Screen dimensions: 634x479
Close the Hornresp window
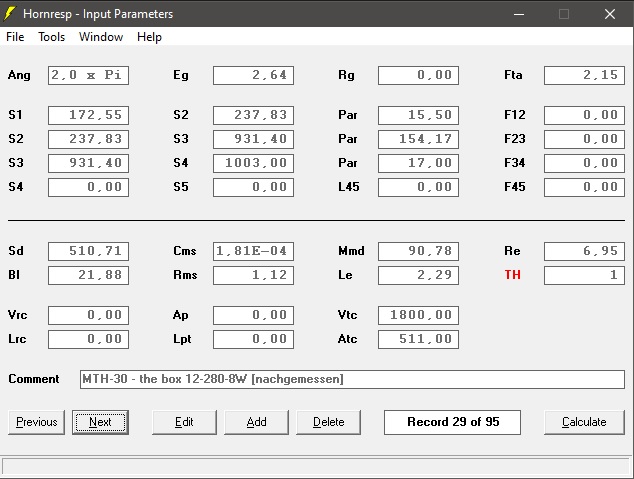tap(610, 14)
